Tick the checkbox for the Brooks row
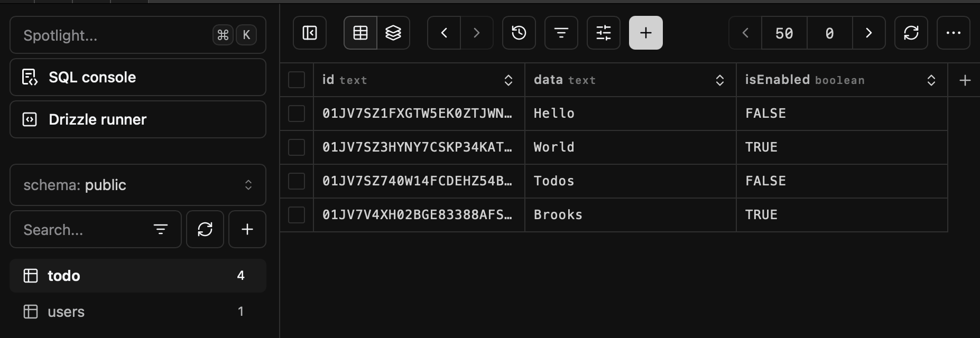The height and width of the screenshot is (338, 980). coord(297,215)
